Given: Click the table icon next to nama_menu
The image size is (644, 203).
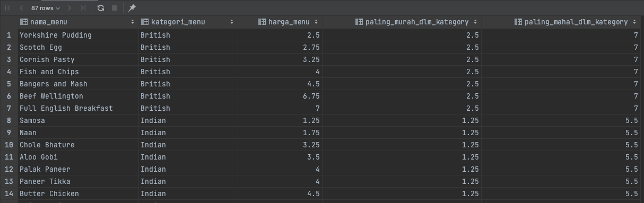Looking at the screenshot, I should coord(24,22).
